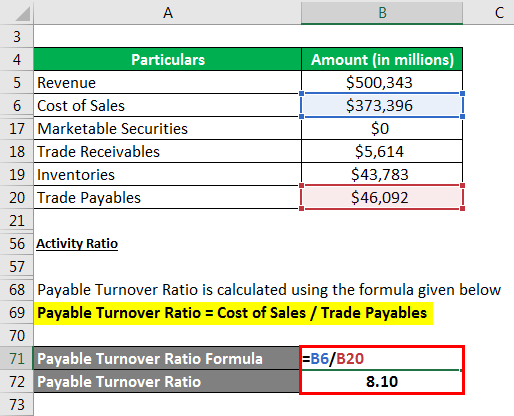Select row 17 header

point(17,128)
